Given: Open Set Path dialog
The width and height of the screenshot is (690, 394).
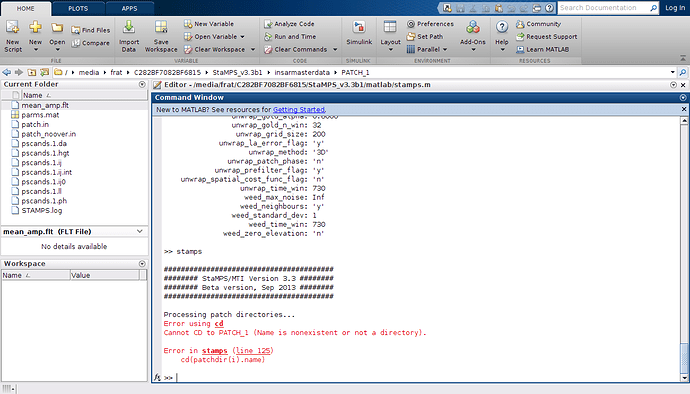Looking at the screenshot, I should pos(425,37).
